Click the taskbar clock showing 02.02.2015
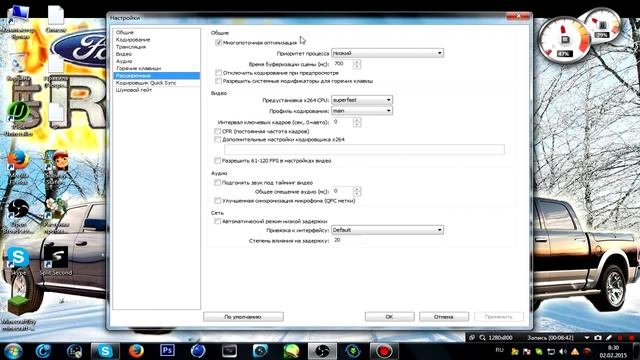This screenshot has height=360, width=640. click(613, 351)
